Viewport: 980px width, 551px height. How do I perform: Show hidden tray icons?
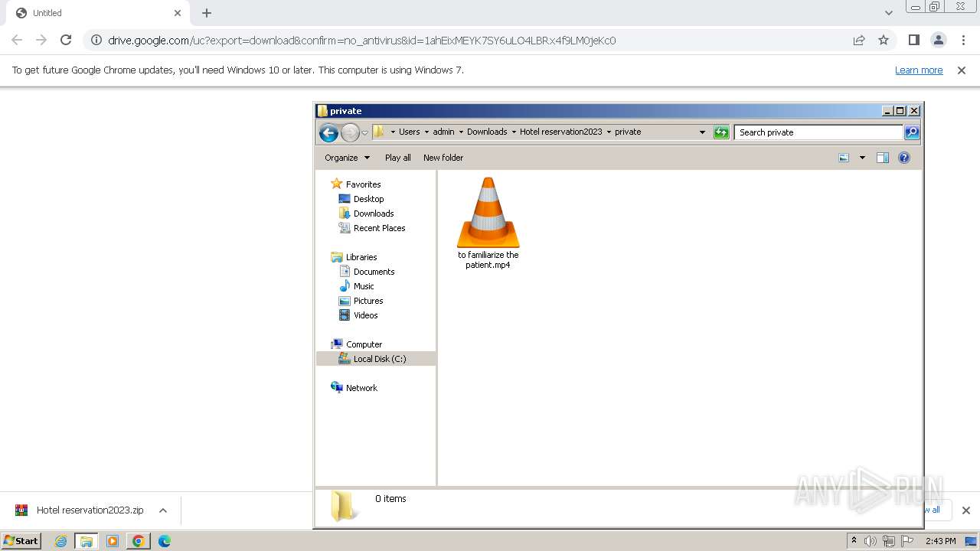pos(854,541)
